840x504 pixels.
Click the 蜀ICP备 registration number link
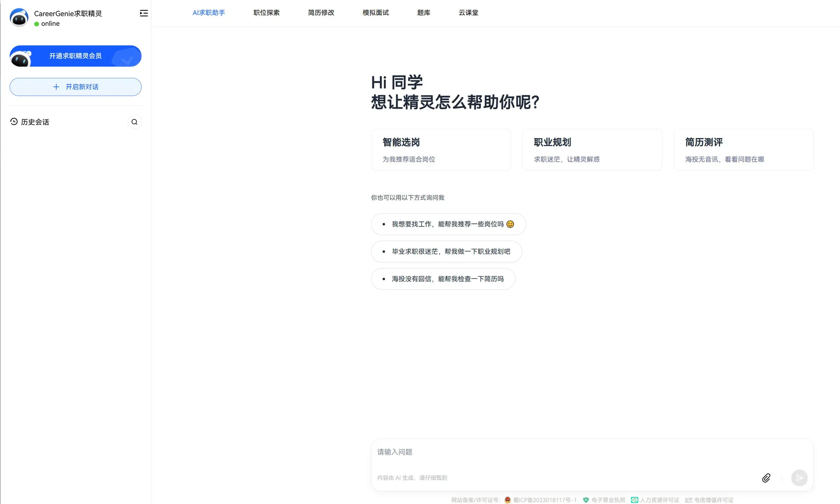[545, 500]
